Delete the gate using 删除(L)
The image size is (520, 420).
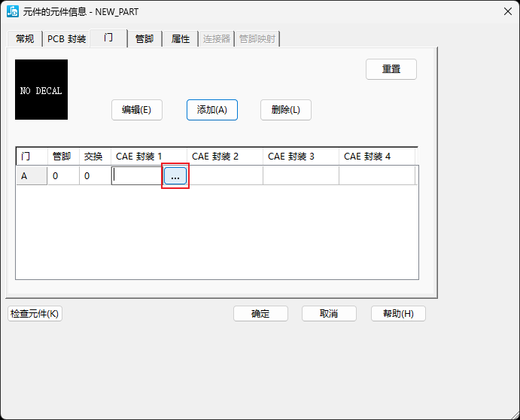coord(285,110)
